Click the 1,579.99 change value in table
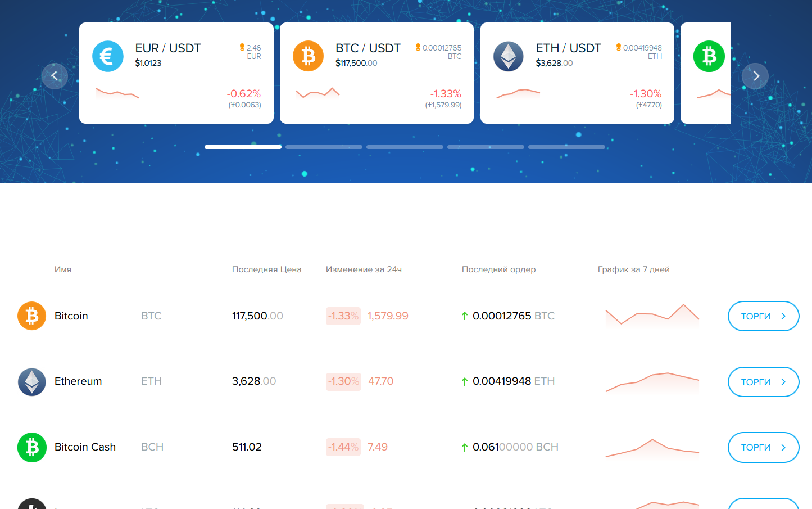The height and width of the screenshot is (509, 812). (x=388, y=316)
